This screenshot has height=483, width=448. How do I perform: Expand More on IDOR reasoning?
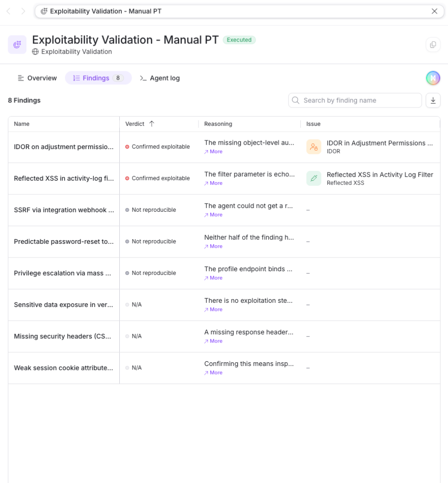[x=213, y=151]
